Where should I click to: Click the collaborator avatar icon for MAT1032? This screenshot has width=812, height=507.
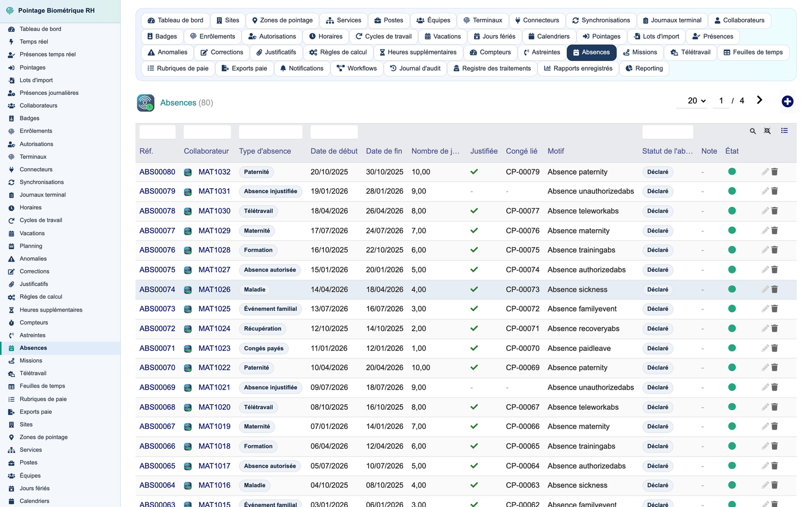pos(188,172)
